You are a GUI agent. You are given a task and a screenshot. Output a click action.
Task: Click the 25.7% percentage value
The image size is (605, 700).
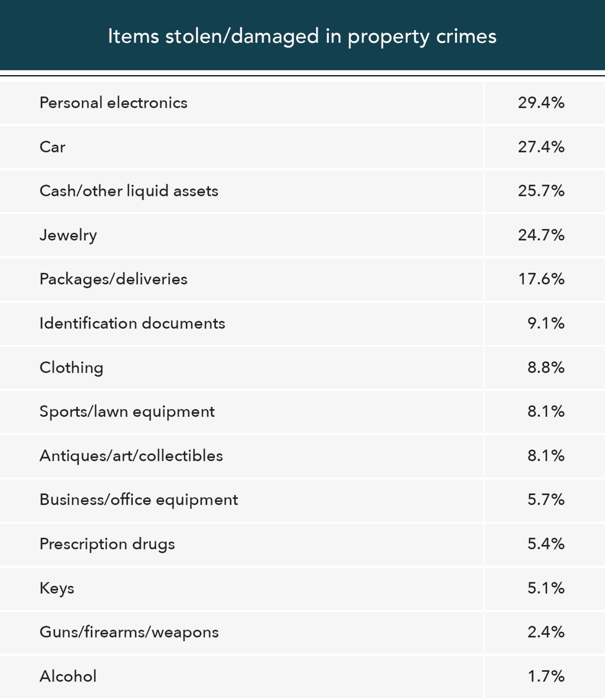pyautogui.click(x=541, y=191)
